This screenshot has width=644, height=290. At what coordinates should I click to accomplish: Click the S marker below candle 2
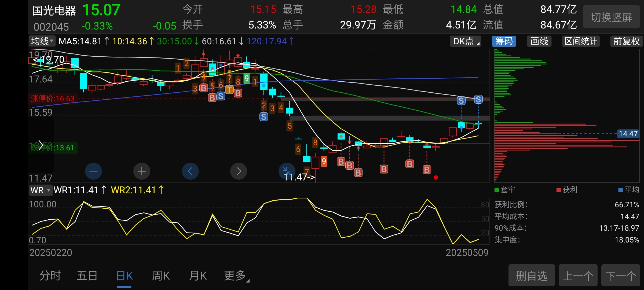(x=264, y=117)
